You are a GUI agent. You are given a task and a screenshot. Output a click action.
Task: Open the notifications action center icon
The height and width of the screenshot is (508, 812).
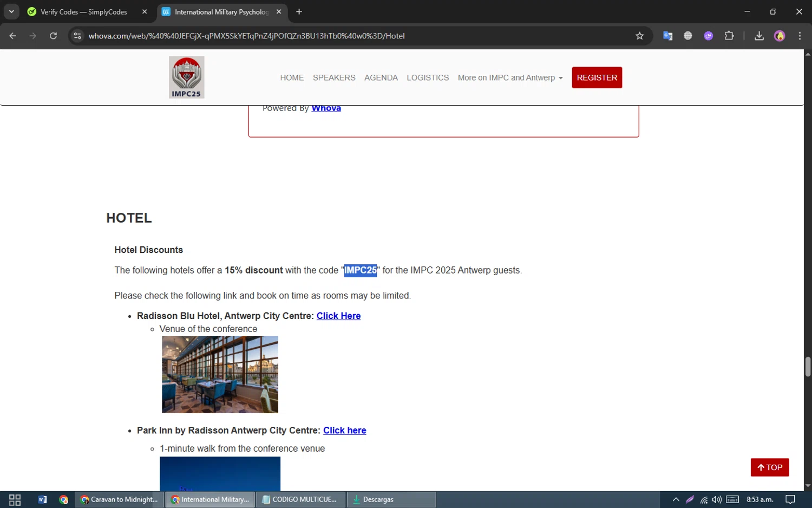(x=790, y=500)
